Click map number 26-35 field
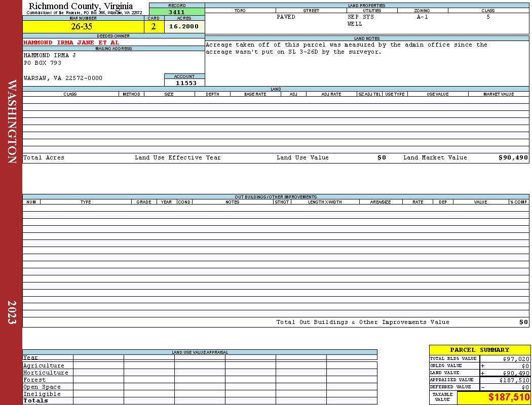The height and width of the screenshot is (405, 532). click(x=83, y=26)
